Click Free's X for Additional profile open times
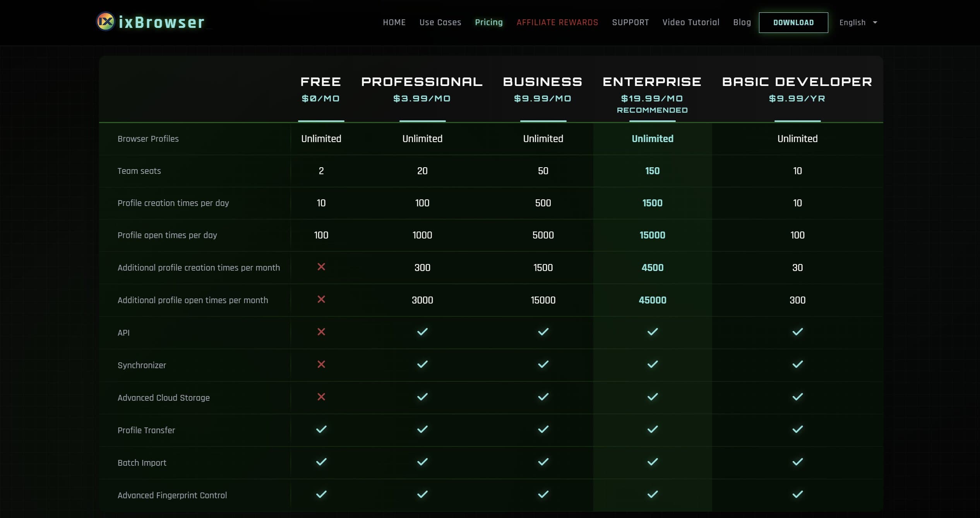The width and height of the screenshot is (980, 518). 321,299
